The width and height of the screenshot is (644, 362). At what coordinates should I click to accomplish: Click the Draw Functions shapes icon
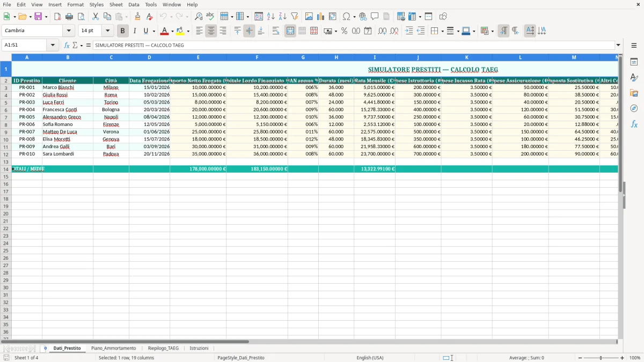443,17
